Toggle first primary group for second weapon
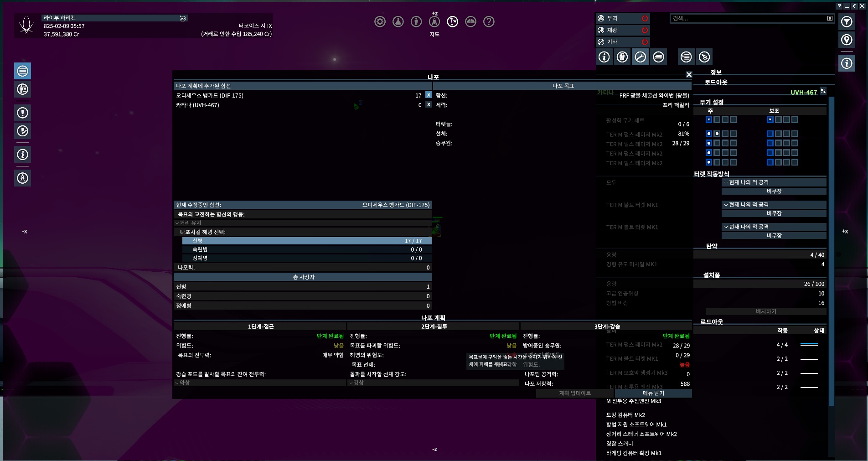 pyautogui.click(x=709, y=143)
